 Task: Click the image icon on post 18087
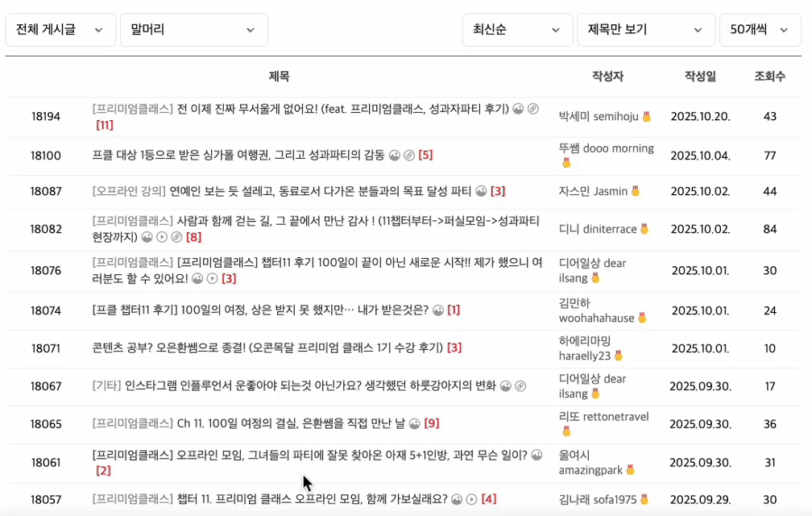481,192
